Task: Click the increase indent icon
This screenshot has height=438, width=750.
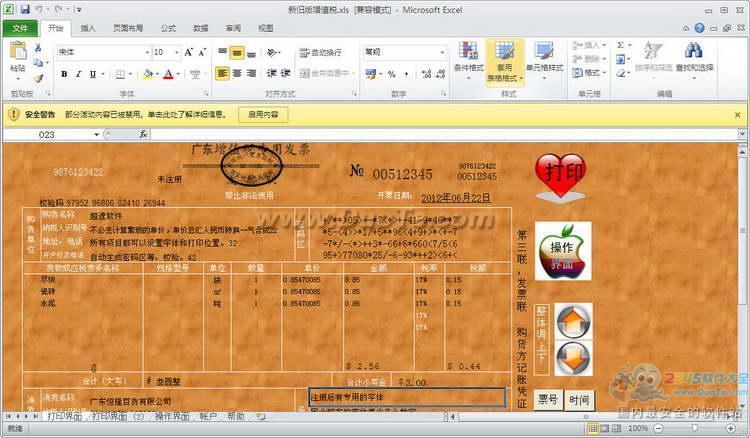Action: [286, 74]
